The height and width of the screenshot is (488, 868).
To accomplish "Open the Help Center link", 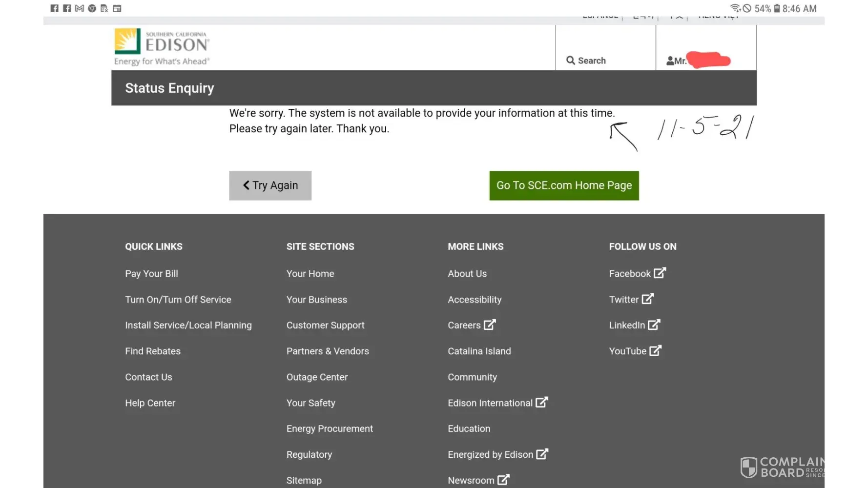I will 150,403.
